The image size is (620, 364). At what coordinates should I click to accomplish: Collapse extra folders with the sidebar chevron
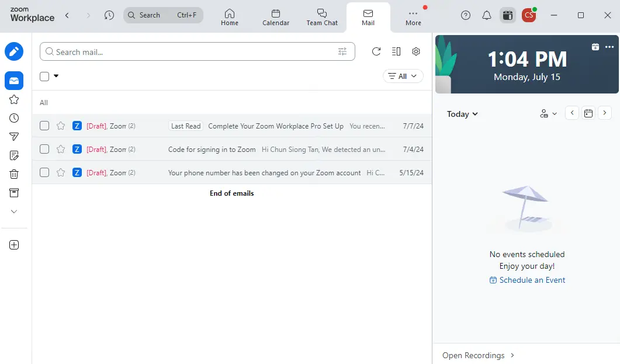14,211
